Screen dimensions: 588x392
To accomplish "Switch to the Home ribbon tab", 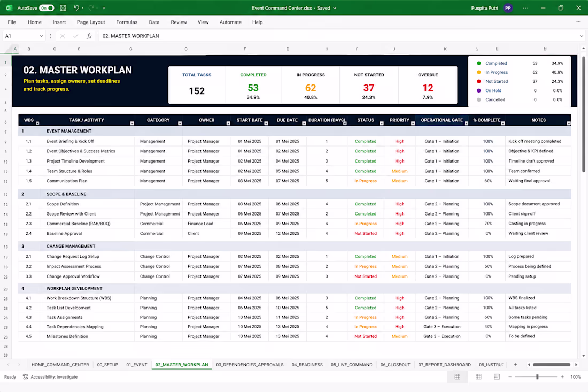I will [x=35, y=22].
